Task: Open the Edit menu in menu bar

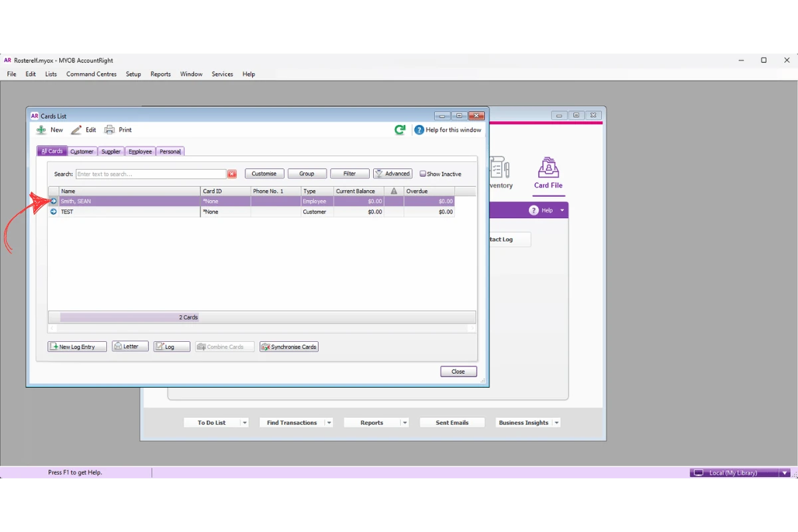Action: [31, 74]
